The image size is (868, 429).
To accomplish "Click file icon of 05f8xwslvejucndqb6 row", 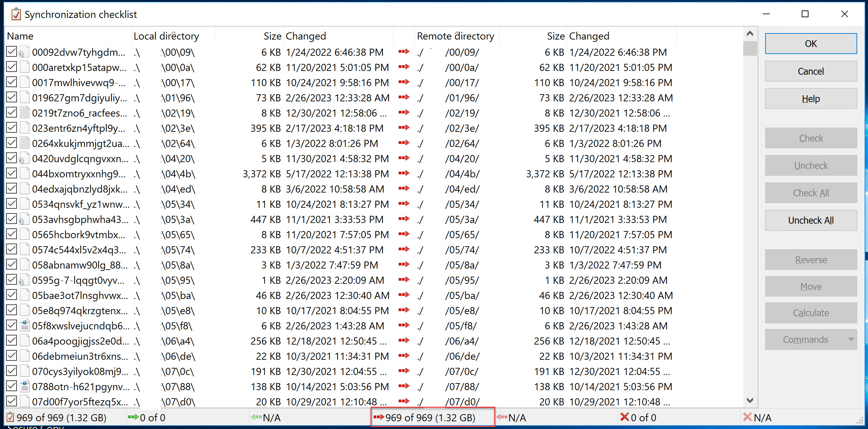I will click(24, 326).
